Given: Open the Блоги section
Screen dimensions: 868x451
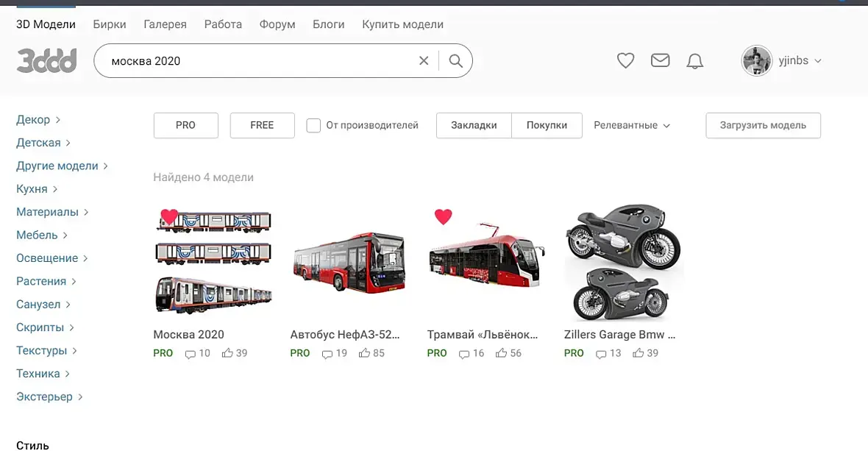Looking at the screenshot, I should tap(328, 24).
